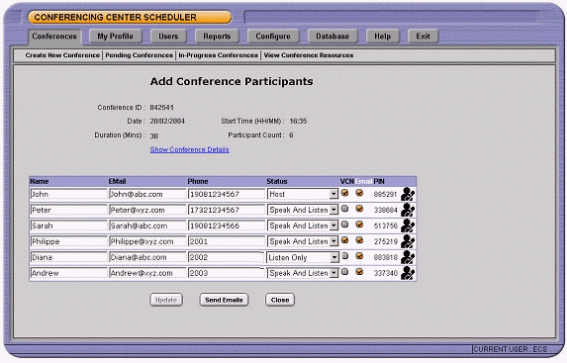
Task: Open the Status dropdown for John
Action: 303,194
